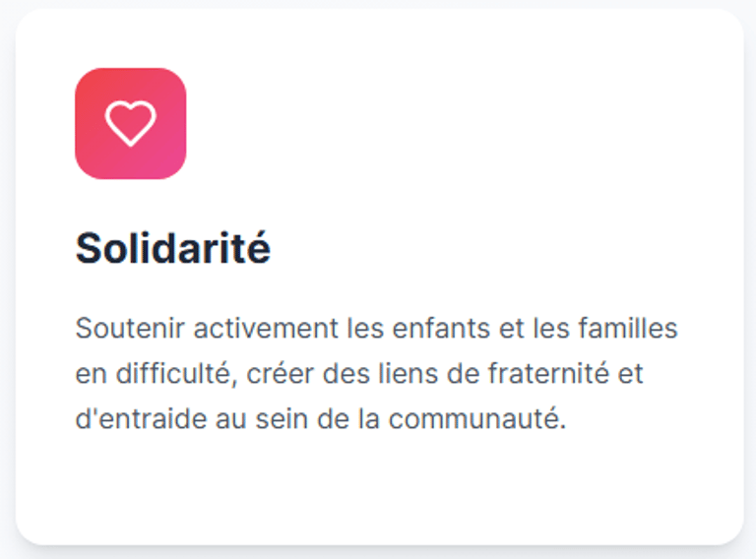Click the first line of the description paragraph
Viewport: 756px width, 559px height.
pyautogui.click(x=376, y=328)
